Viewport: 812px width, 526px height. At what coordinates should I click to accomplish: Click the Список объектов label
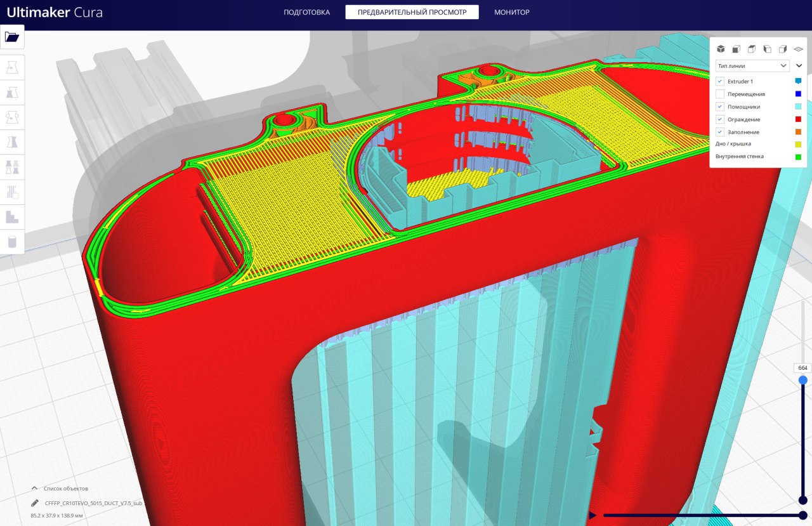[x=65, y=489]
